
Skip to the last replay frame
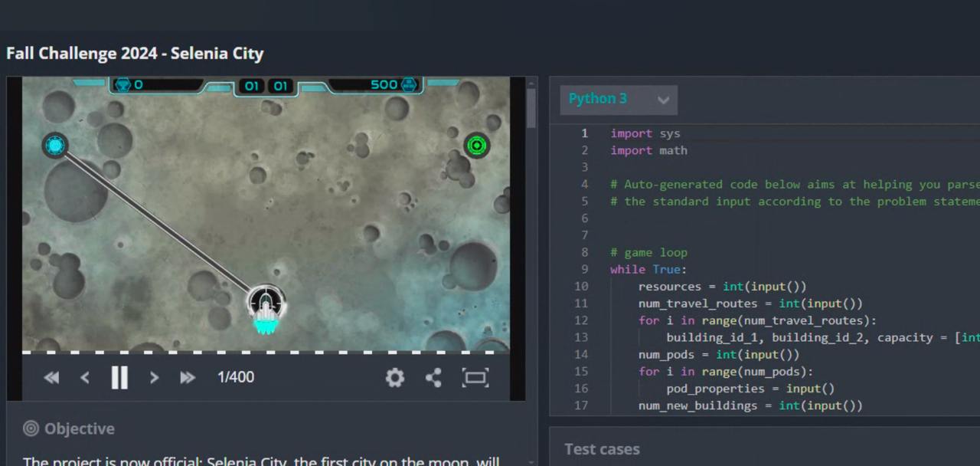point(188,377)
